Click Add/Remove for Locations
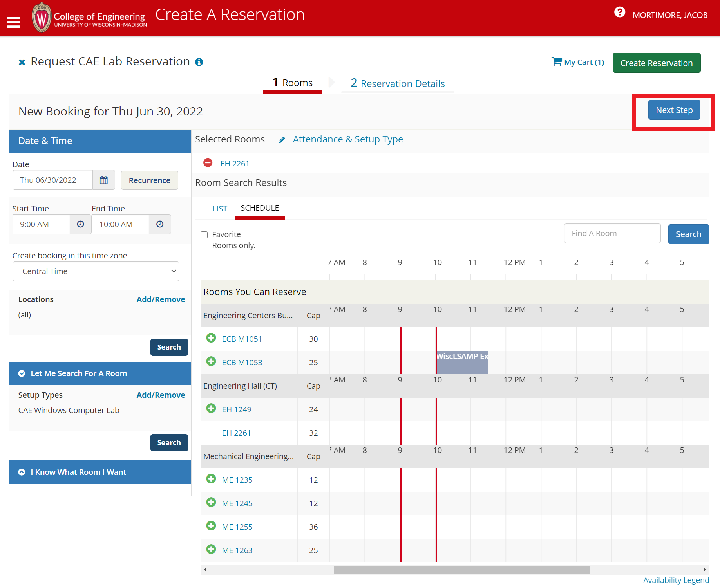The height and width of the screenshot is (588, 720). [161, 299]
